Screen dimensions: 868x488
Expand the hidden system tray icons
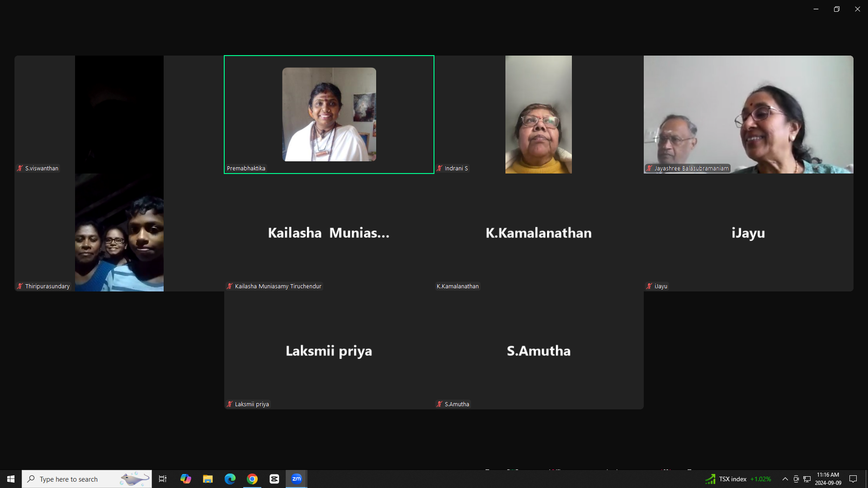coord(785,479)
